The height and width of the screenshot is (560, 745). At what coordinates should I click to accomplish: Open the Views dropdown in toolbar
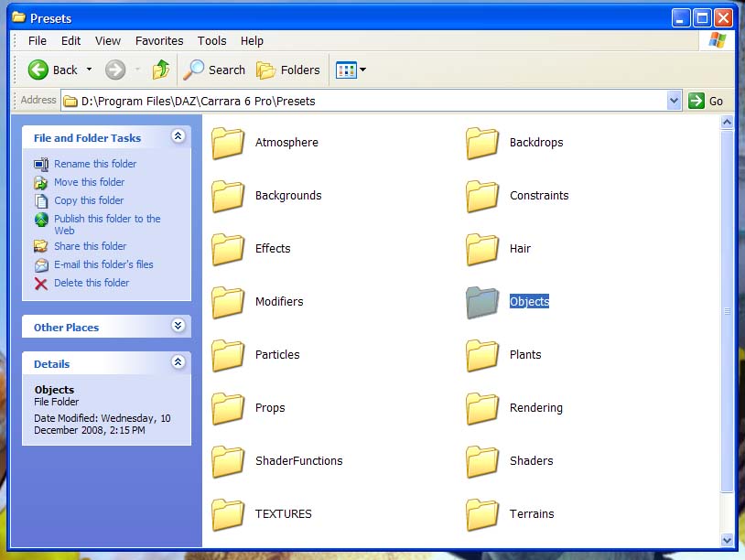351,70
